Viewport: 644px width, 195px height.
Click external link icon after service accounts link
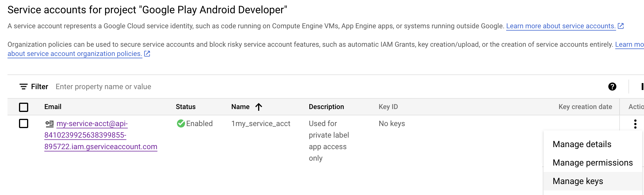tap(621, 26)
